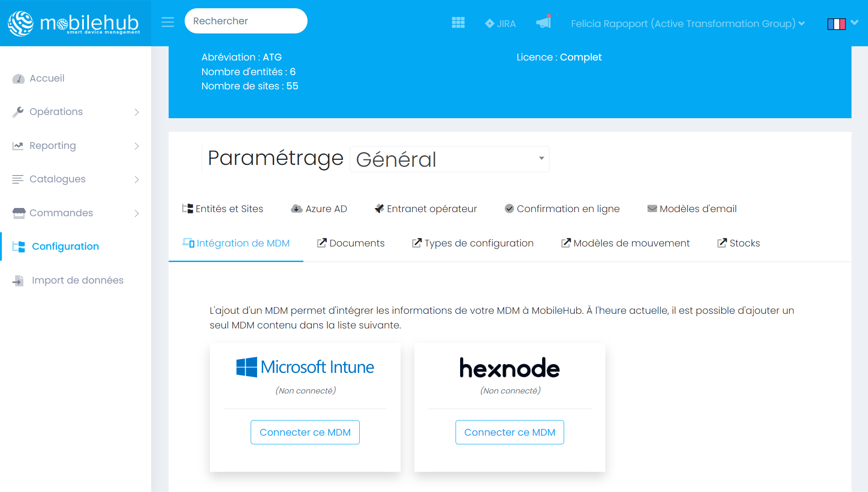
Task: Select the Intégration de MDM tab
Action: coord(236,243)
